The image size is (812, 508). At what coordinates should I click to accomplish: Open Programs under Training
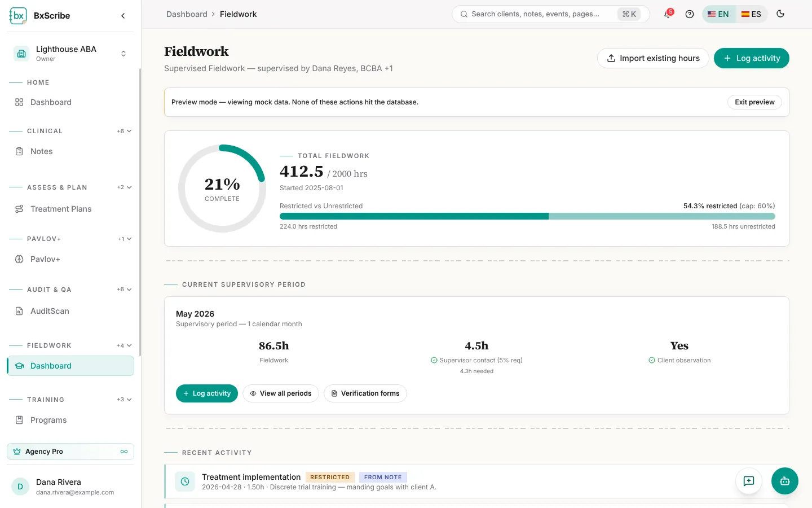pyautogui.click(x=70, y=420)
